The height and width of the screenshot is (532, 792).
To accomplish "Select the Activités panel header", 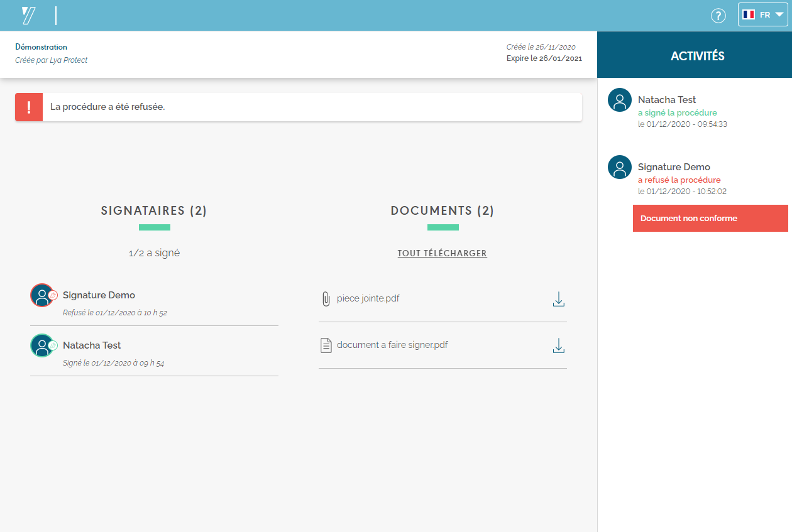I will coord(697,56).
